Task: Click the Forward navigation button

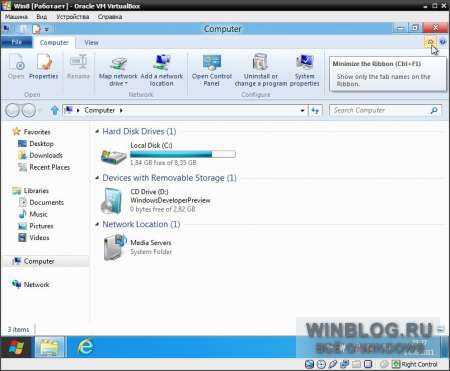Action: [x=28, y=110]
